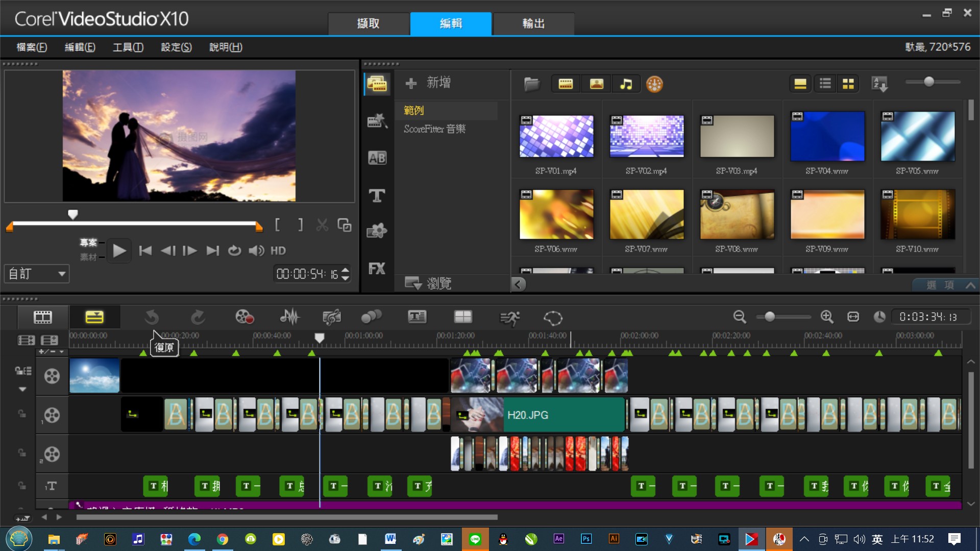Zoom in the timeline

(827, 317)
